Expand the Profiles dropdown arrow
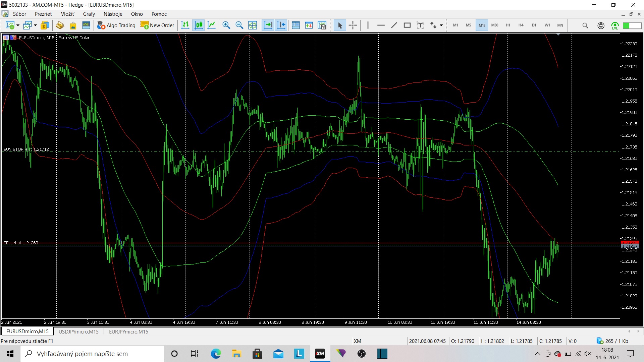Screen dimensions: 644x362 (x=35, y=25)
